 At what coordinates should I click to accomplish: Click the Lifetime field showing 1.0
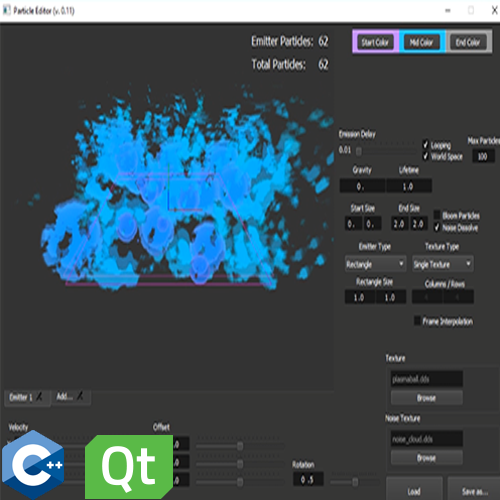click(x=409, y=186)
